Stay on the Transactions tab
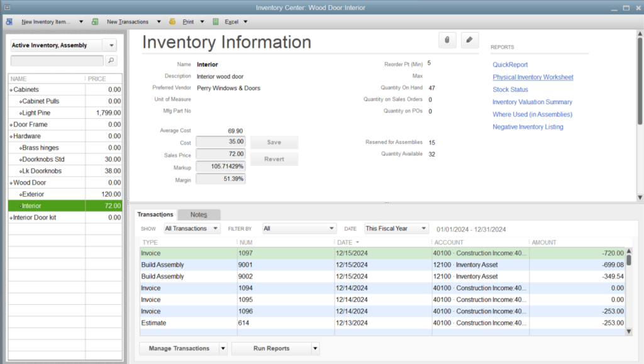 [x=155, y=214]
